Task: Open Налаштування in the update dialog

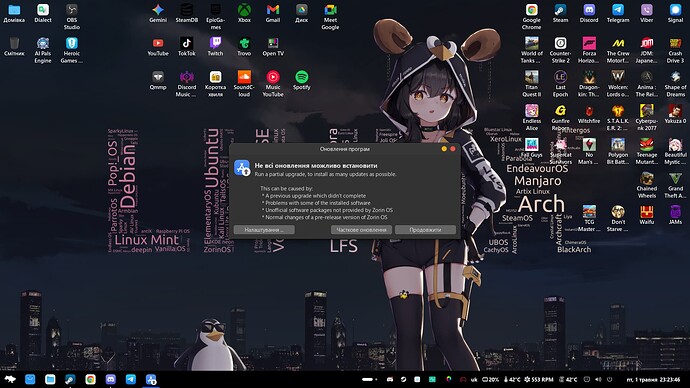Action: 264,230
